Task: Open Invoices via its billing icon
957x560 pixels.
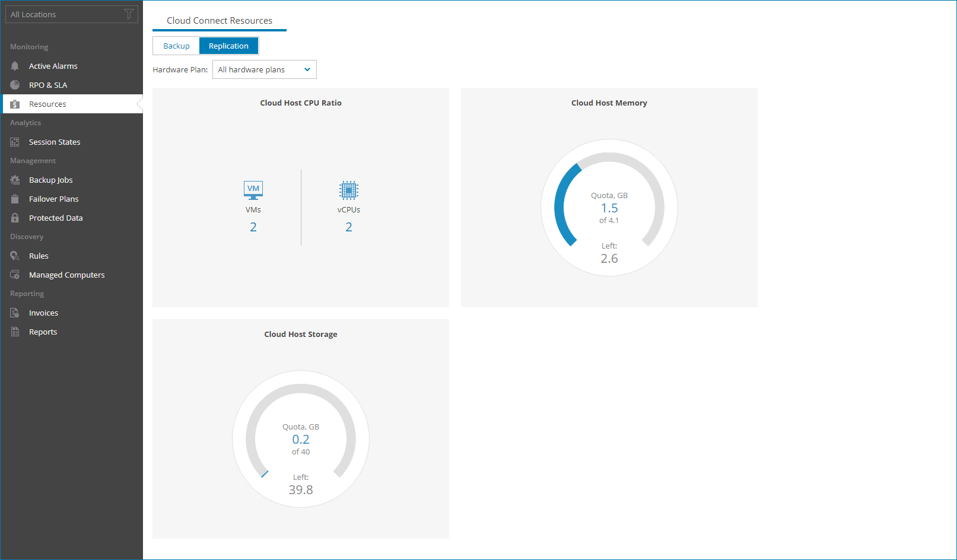Action: (15, 312)
